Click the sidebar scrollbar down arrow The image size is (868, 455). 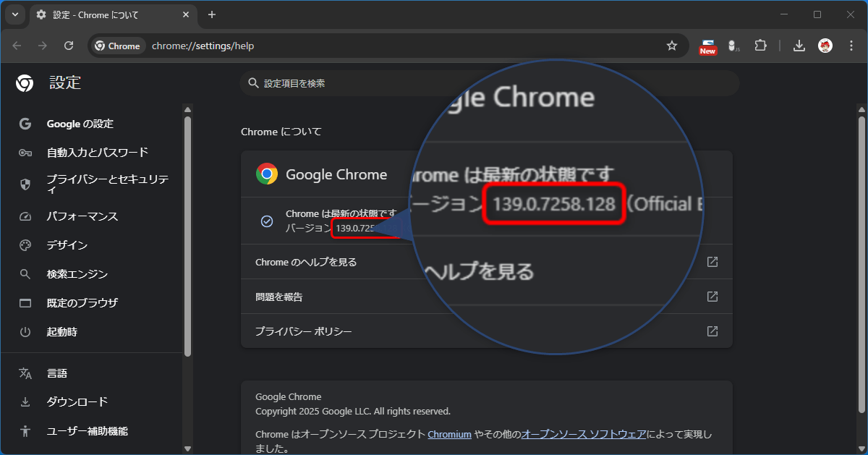188,448
